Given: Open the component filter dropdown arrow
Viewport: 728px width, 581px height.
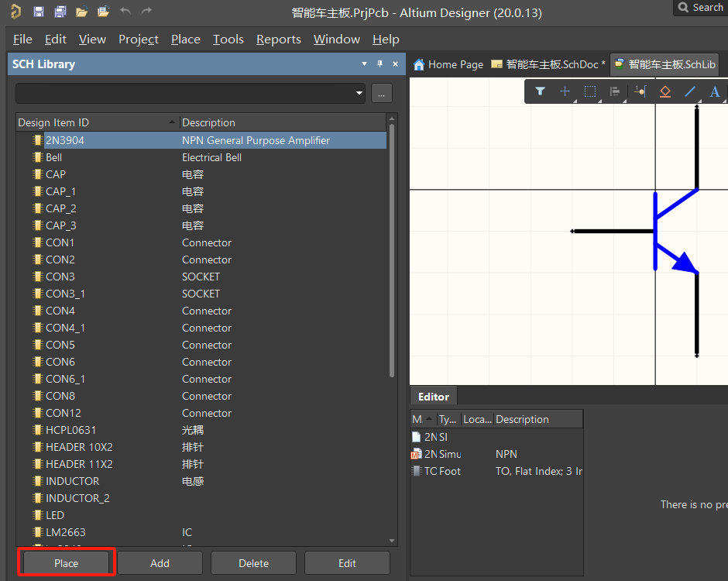Looking at the screenshot, I should (359, 93).
